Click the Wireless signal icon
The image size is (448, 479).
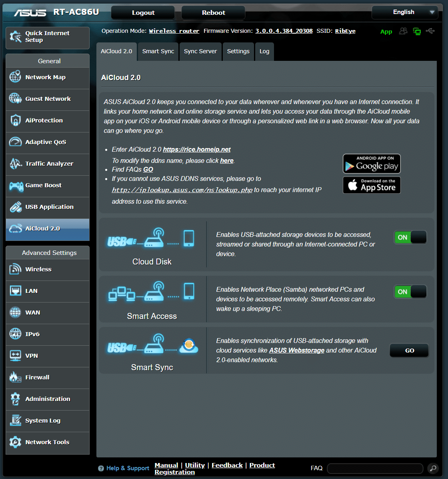click(x=15, y=269)
